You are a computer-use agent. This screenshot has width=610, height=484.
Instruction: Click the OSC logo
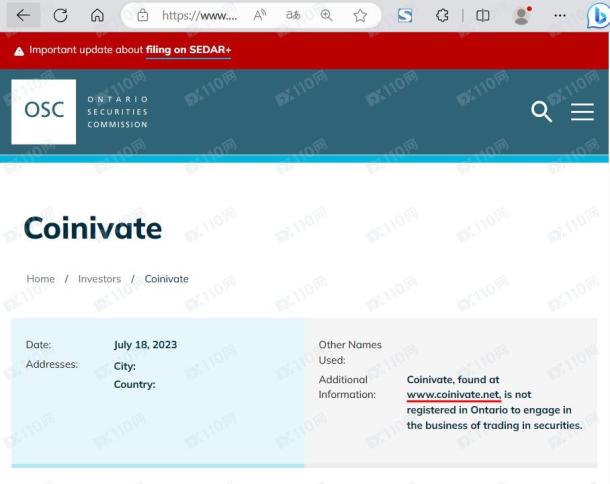[44, 112]
